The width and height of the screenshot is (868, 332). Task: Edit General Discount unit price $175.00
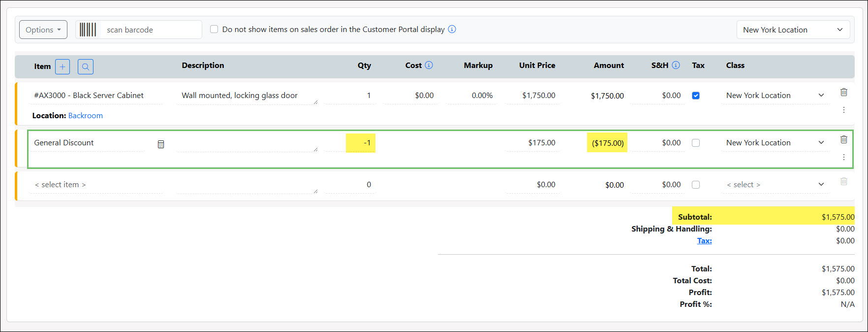point(533,143)
